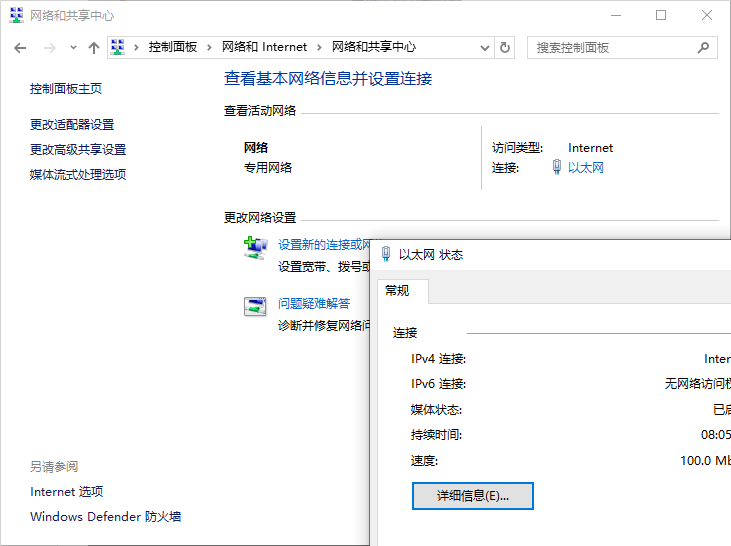Click the 问题疑难解答 troubleshooter icon
Image resolution: width=731 pixels, height=546 pixels.
255,307
